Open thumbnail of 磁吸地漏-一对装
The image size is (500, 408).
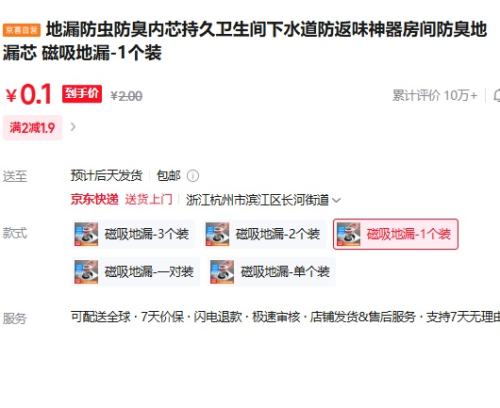click(x=86, y=272)
